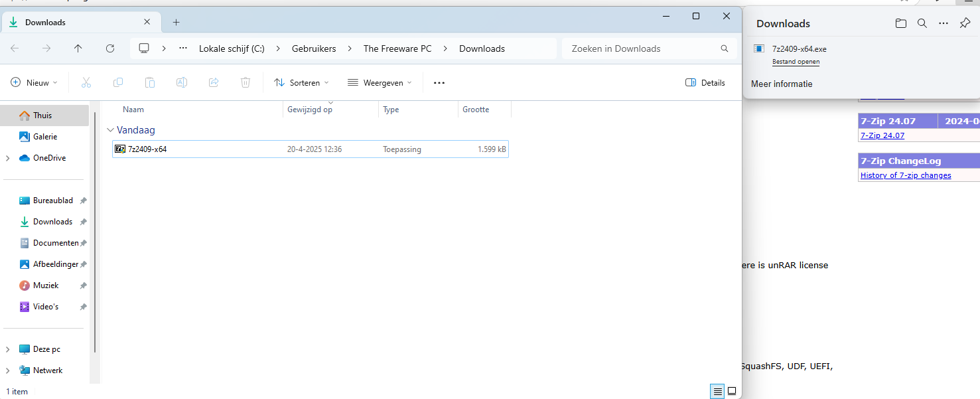Click the search downloads icon in the popup
Image resolution: width=980 pixels, height=399 pixels.
click(x=922, y=23)
